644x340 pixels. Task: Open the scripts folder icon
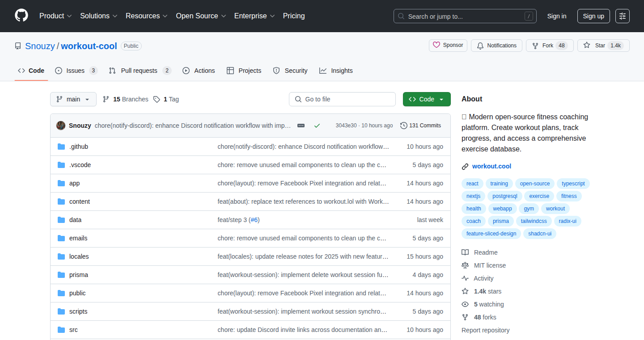click(61, 311)
